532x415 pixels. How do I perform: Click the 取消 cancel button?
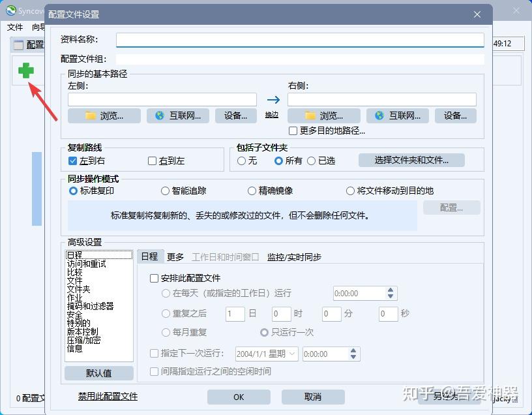pos(313,397)
